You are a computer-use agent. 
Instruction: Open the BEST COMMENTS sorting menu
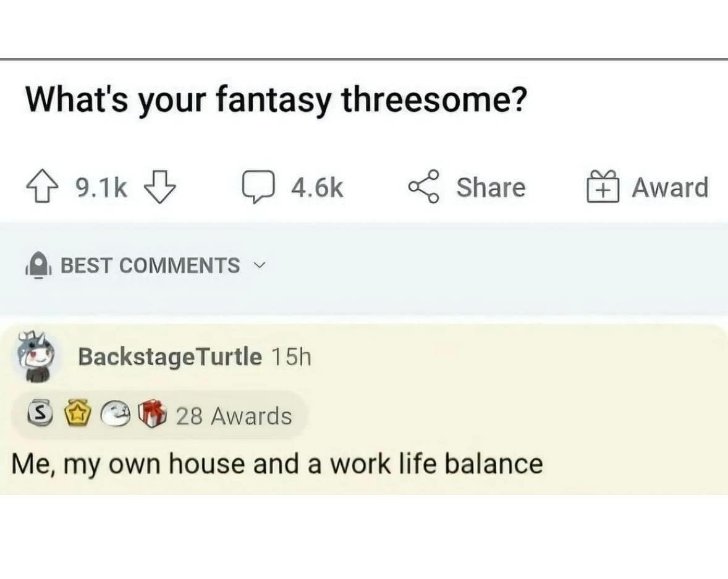click(x=150, y=266)
